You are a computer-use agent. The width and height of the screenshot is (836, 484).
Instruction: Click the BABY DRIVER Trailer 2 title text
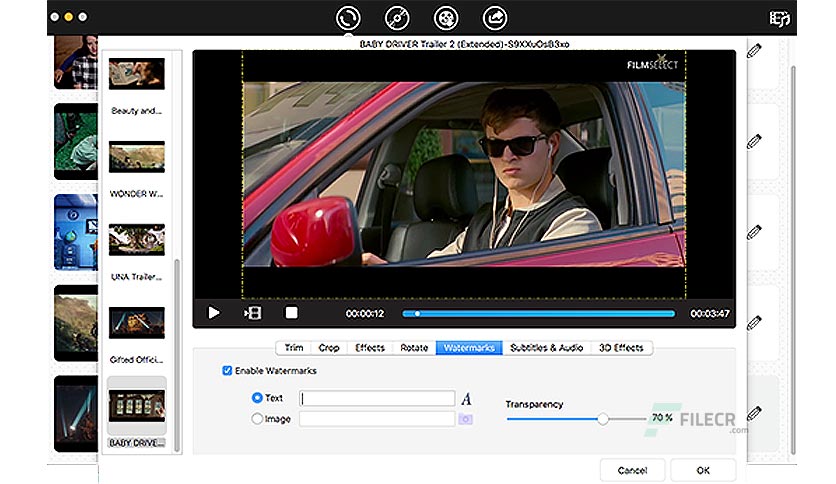[x=464, y=44]
